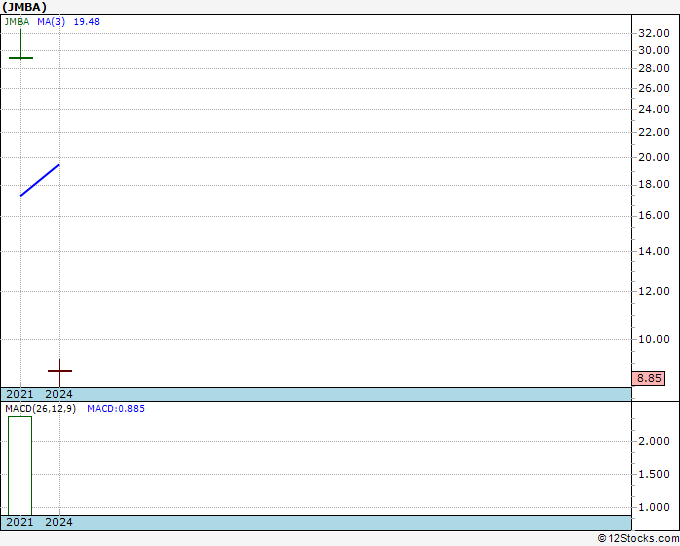
Task: Click the (JMBA) chart title
Action: pos(24,7)
